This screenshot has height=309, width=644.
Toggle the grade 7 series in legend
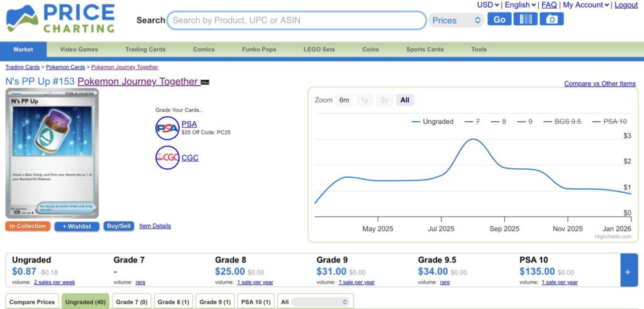[472, 121]
